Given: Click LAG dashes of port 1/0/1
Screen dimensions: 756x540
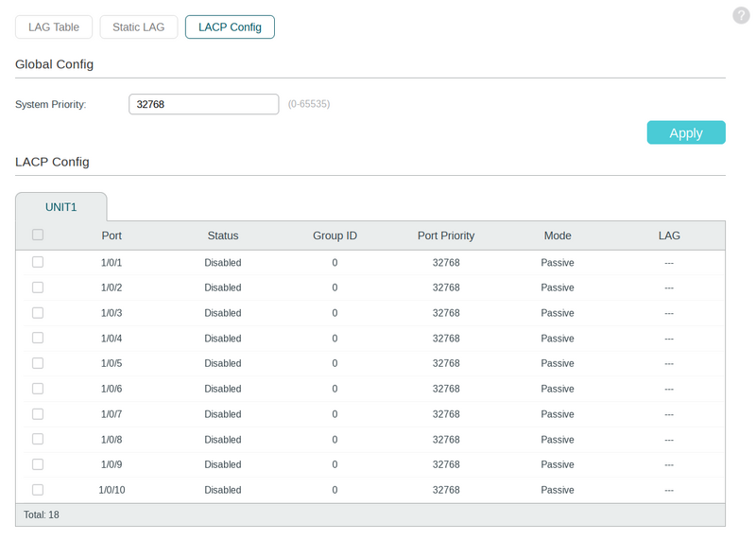Looking at the screenshot, I should [x=669, y=263].
